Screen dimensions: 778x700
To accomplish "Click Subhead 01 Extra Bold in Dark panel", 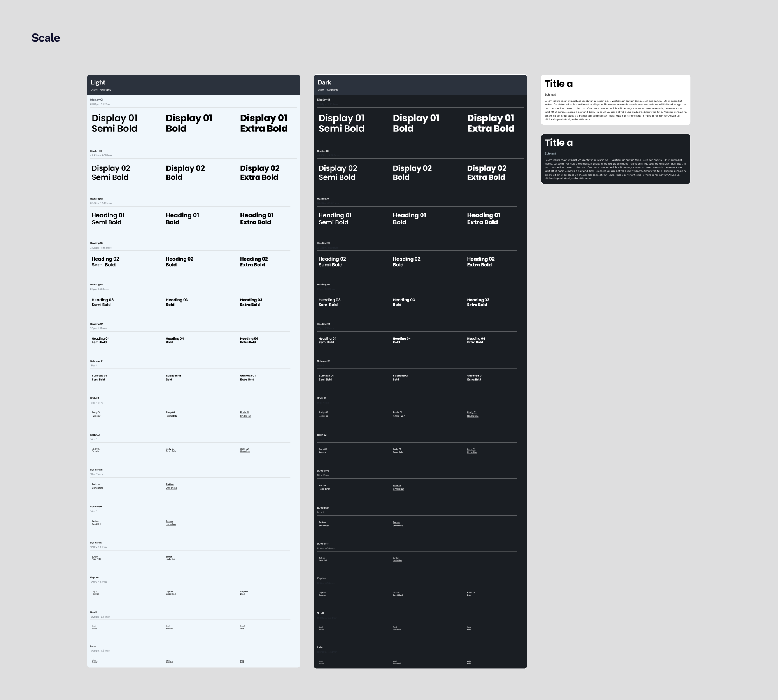I will click(475, 378).
